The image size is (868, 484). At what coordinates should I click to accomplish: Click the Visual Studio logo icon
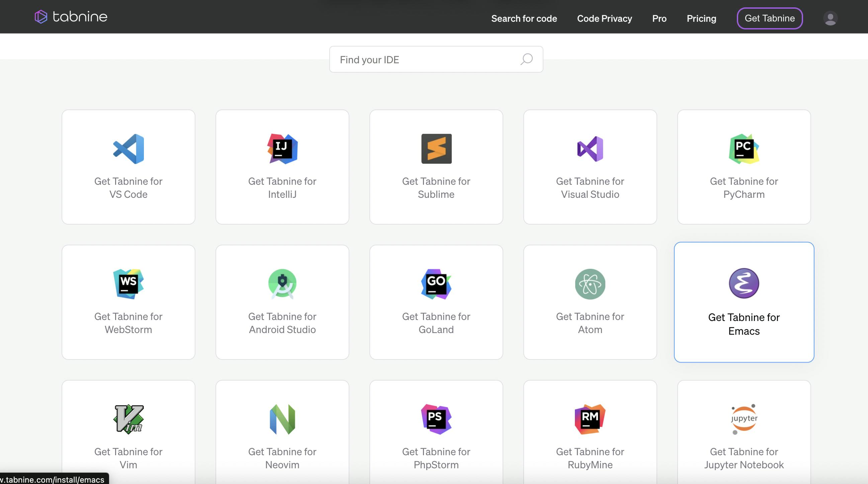click(x=590, y=149)
